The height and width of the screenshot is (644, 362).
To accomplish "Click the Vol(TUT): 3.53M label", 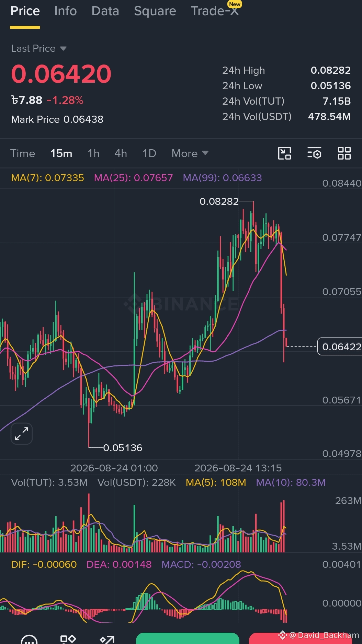I will 49,482.
